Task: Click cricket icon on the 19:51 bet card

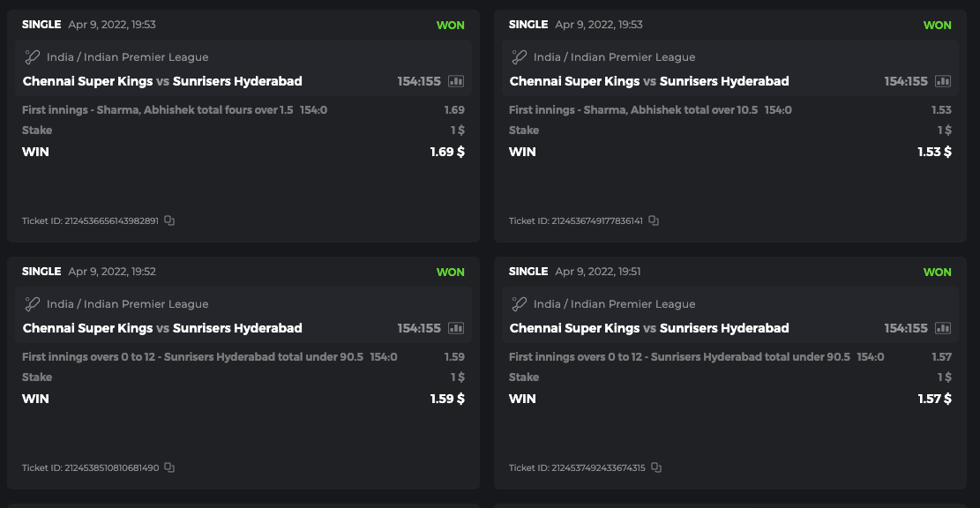Action: point(520,304)
